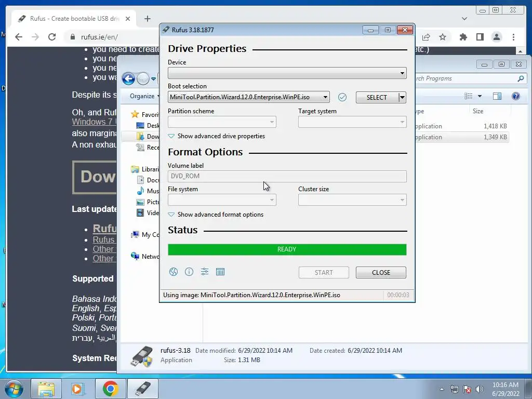Change Explorer view icon

tap(469, 96)
